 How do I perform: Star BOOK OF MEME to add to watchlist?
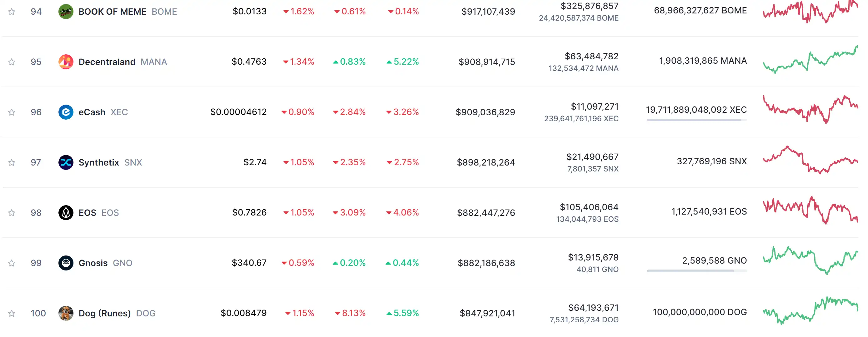12,12
